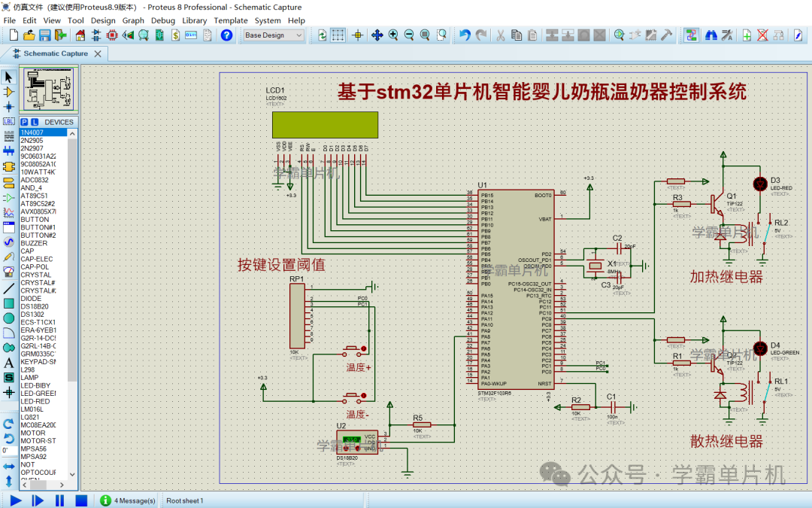Click the rotation angle input field
Image resolution: width=812 pixels, height=508 pixels.
9,451
